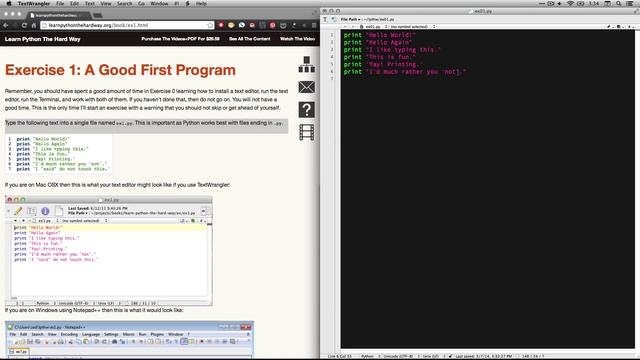Click the first red extension icon in browser toolbar
The height and width of the screenshot is (360, 640).
coord(221,25)
